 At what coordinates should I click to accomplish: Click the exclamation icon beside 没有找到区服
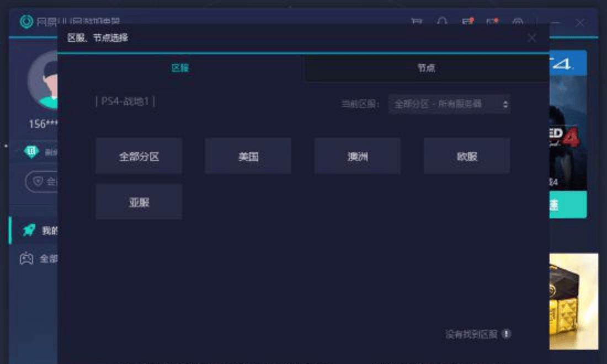pos(506,334)
